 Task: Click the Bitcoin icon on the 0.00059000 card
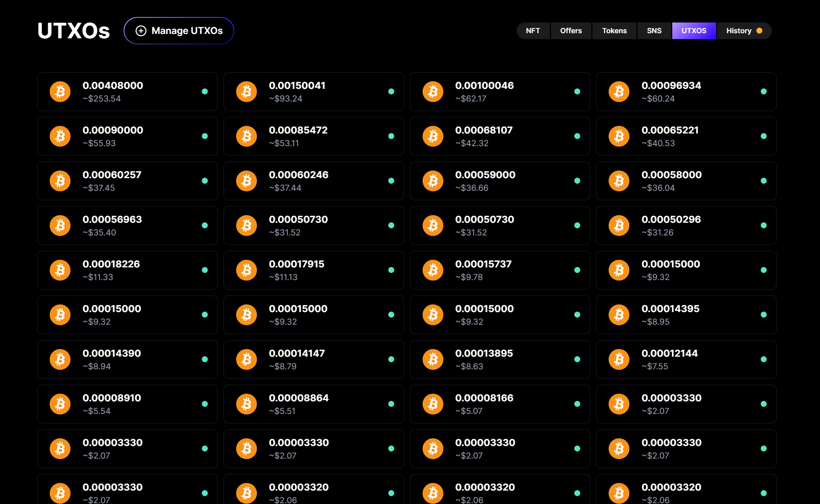coord(433,181)
